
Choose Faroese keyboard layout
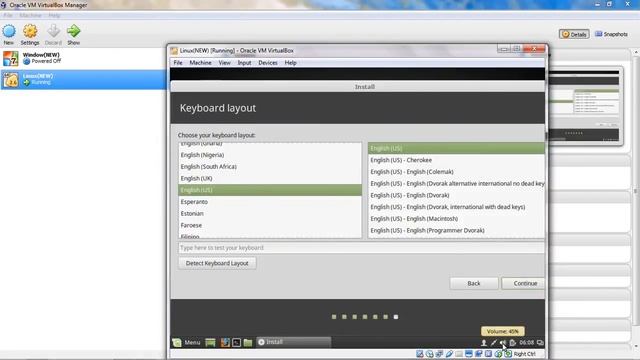[270, 225]
